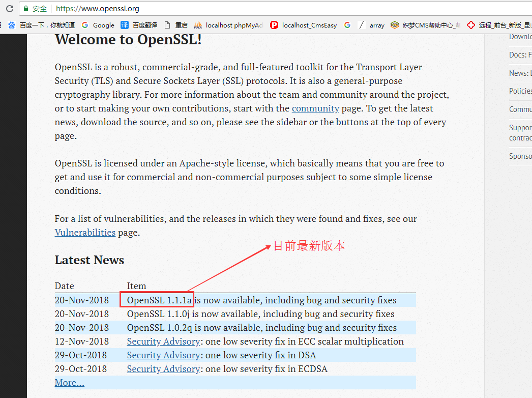Viewport: 532px width, 398px height.
Task: Click the More... news link
Action: click(x=70, y=382)
